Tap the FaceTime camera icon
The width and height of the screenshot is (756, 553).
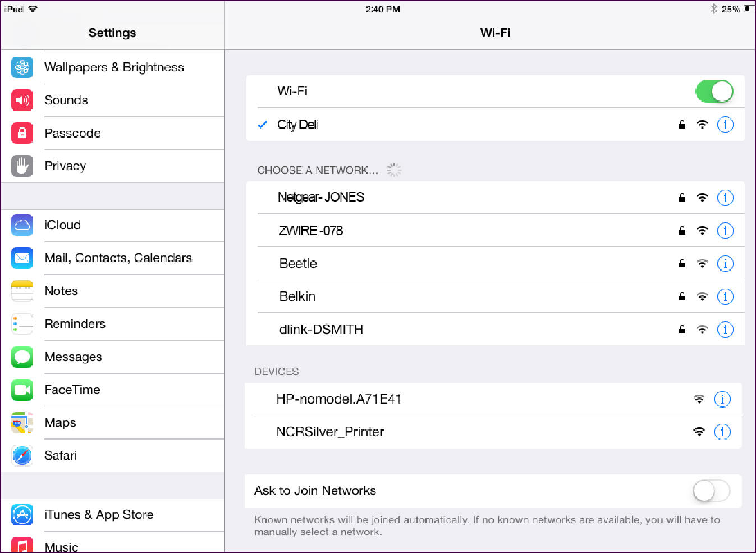point(22,390)
